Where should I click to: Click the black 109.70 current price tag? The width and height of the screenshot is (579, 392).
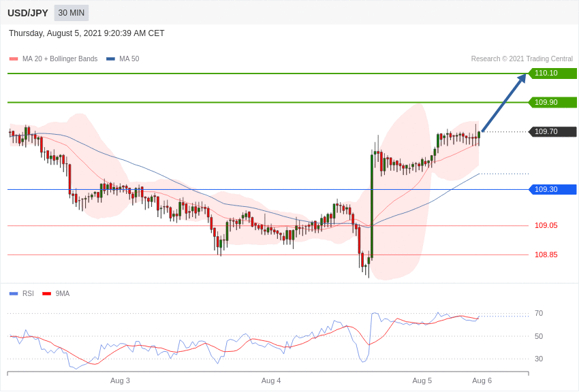552,131
